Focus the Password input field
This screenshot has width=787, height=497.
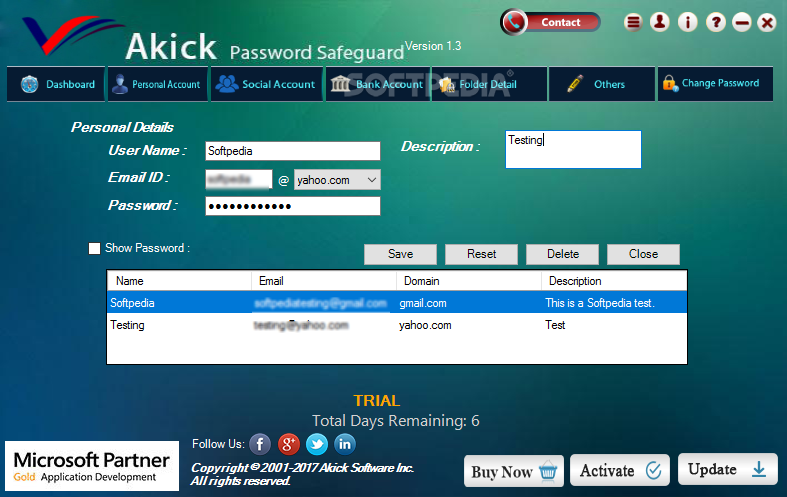[x=293, y=206]
